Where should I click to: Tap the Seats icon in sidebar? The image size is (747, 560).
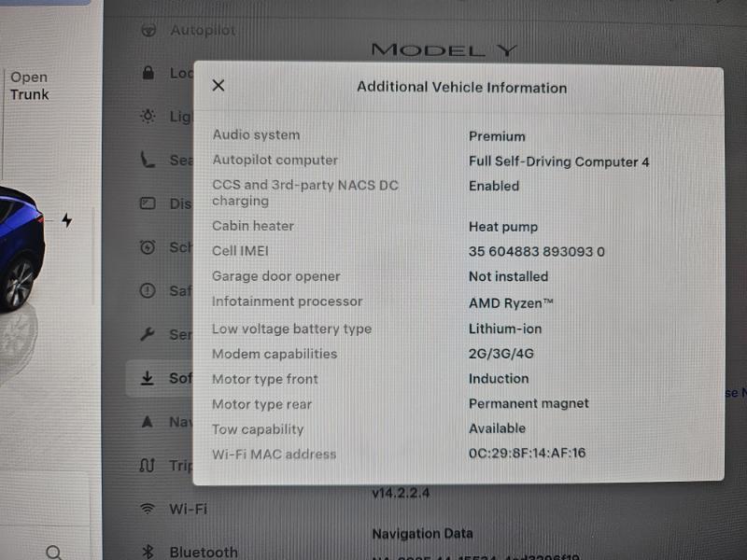pyautogui.click(x=148, y=161)
